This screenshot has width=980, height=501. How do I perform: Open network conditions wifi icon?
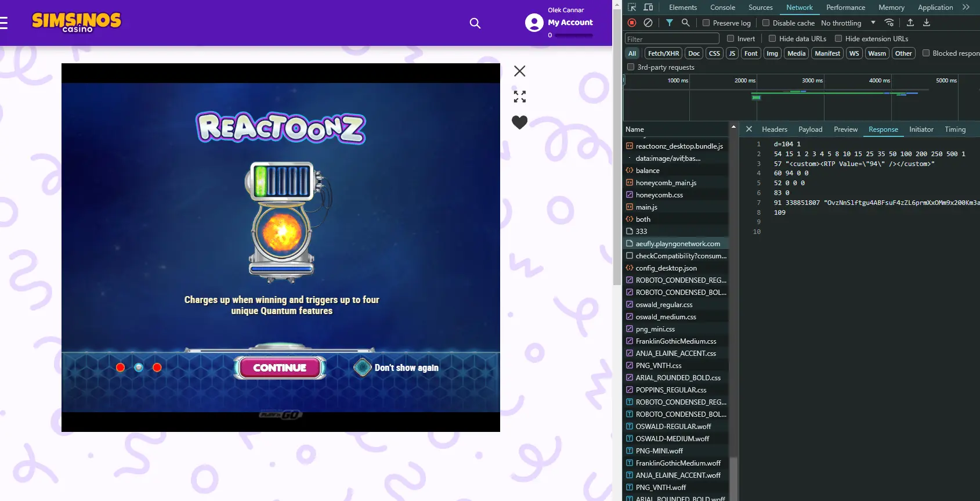coord(889,23)
